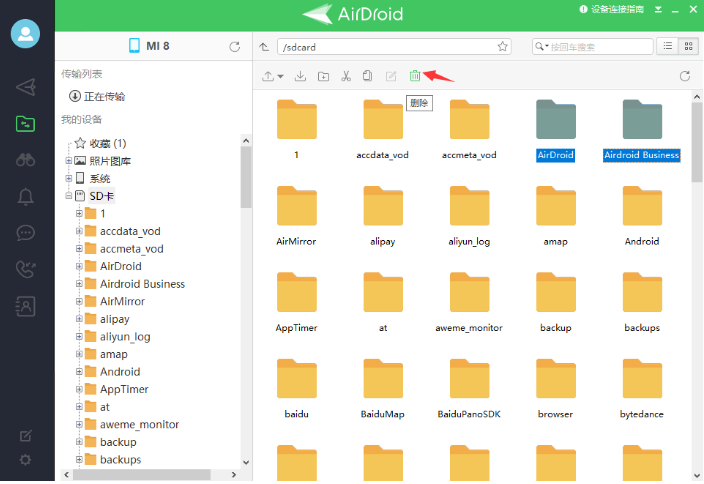Select the BaiduPanoSDK folder in grid
Screen dimensions: 704x484
(x=469, y=389)
